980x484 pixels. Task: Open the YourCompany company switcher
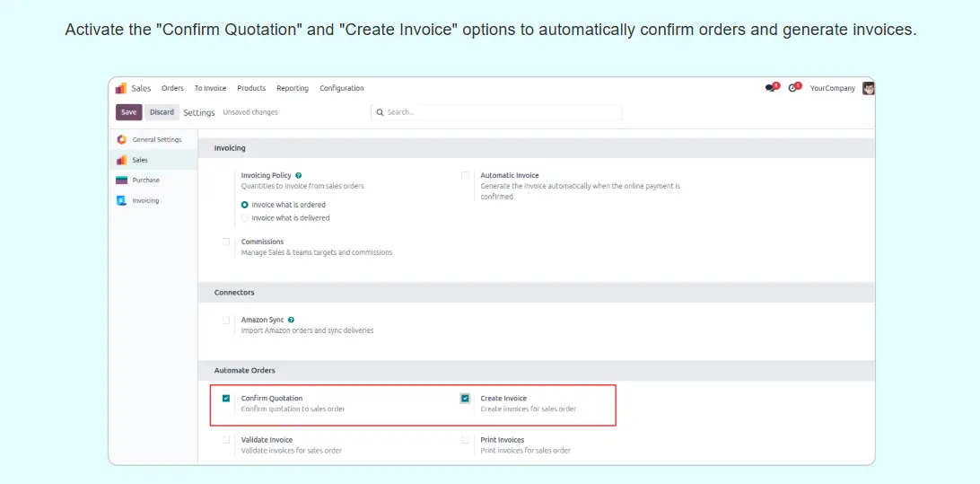[832, 88]
